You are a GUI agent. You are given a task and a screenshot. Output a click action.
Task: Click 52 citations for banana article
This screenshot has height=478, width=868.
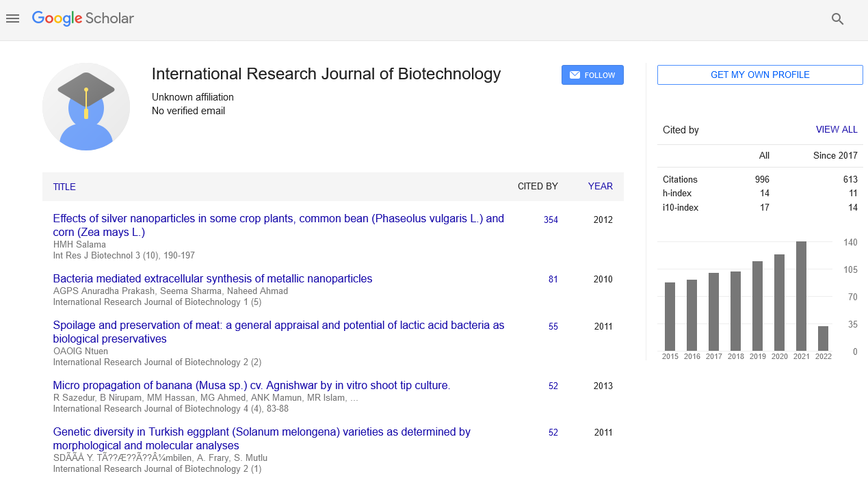pos(553,386)
